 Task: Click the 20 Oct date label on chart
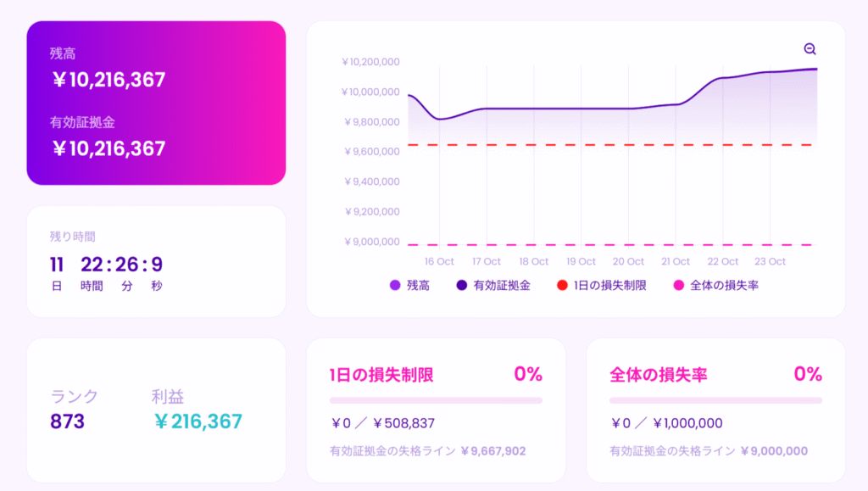tap(629, 262)
